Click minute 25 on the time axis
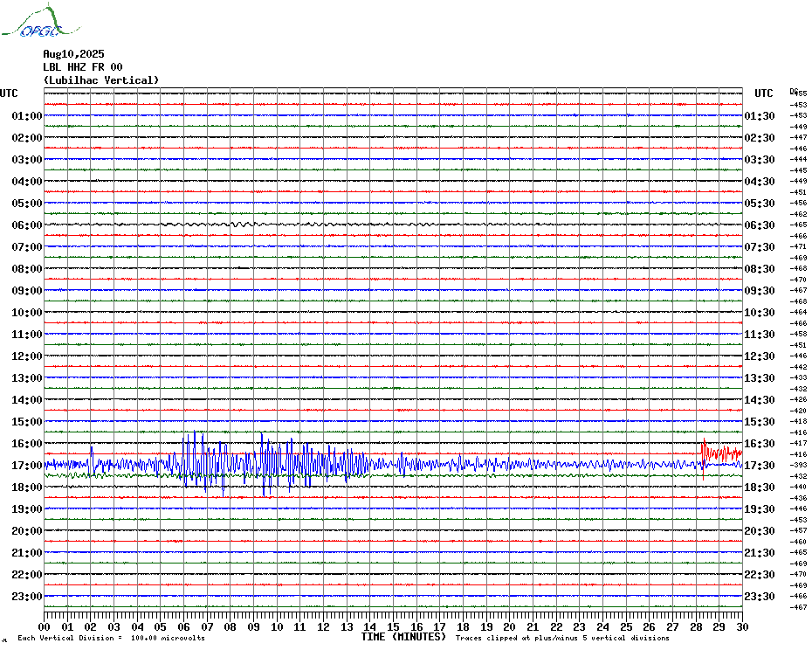 (626, 626)
